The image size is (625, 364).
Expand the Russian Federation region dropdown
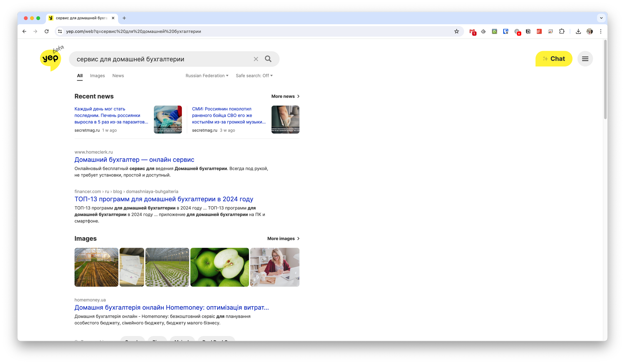point(207,76)
